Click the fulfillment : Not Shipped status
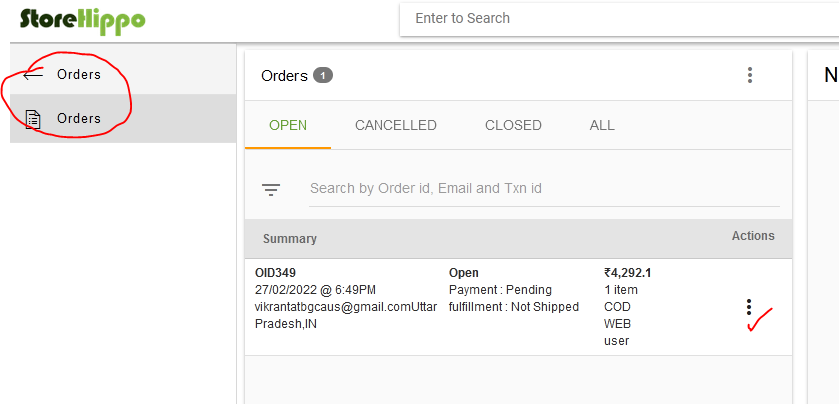 pyautogui.click(x=514, y=307)
